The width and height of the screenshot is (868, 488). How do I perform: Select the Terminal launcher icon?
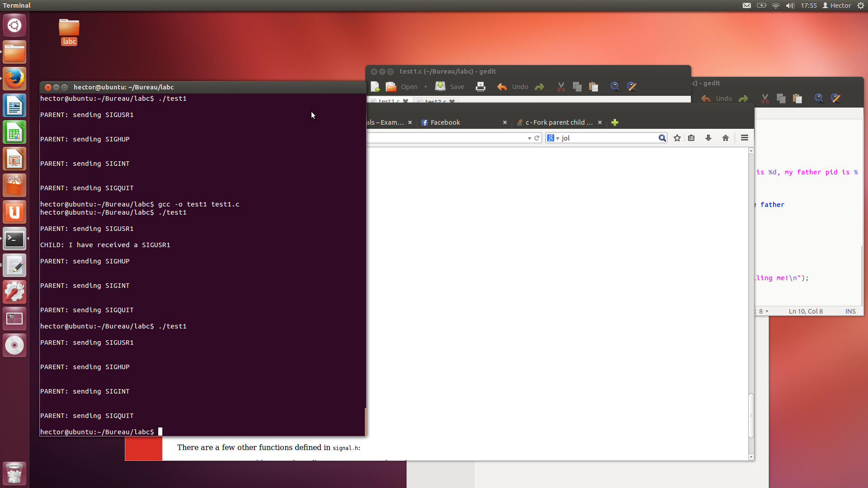[x=14, y=239]
